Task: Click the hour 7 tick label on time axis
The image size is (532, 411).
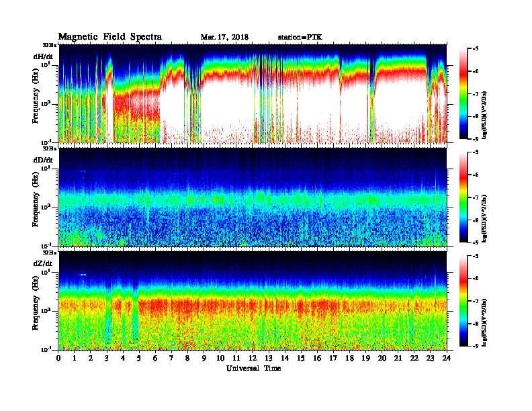Action: pos(172,358)
